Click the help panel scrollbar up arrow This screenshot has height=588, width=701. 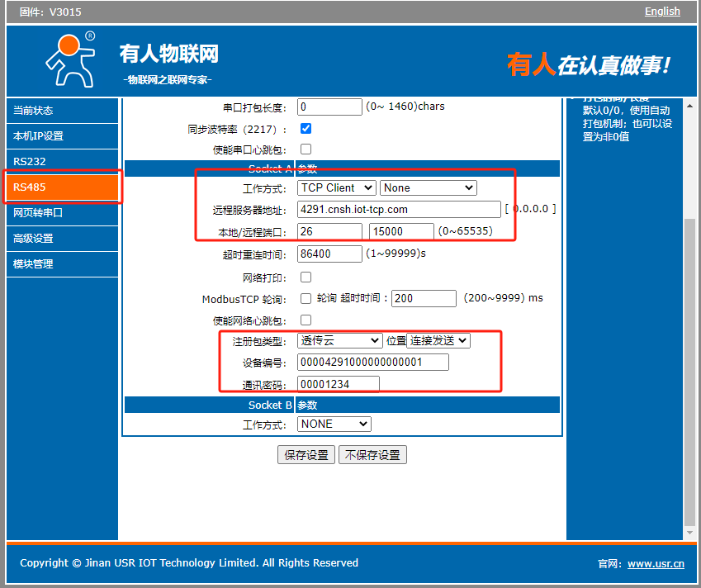pyautogui.click(x=689, y=107)
